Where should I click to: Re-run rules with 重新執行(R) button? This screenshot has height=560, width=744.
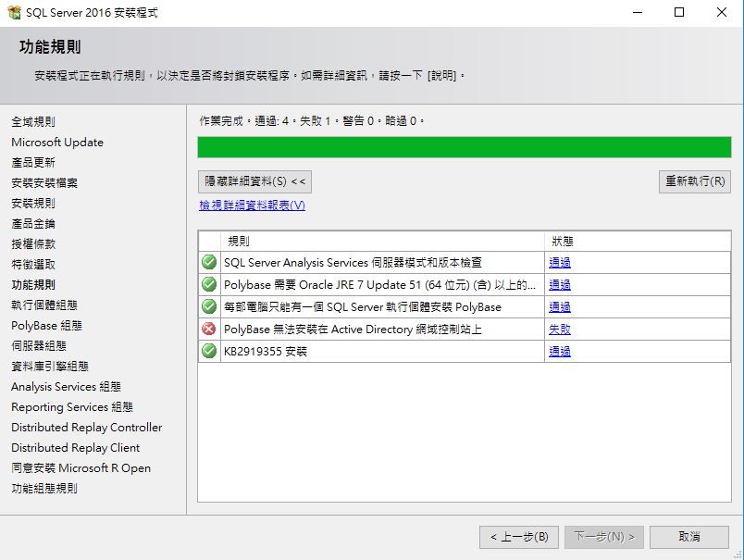pos(695,181)
